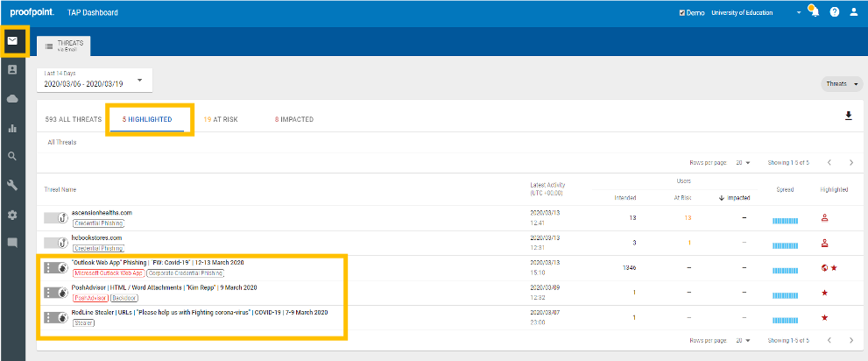This screenshot has width=868, height=361.
Task: Sort by Latest Activity column header
Action: coord(547,188)
